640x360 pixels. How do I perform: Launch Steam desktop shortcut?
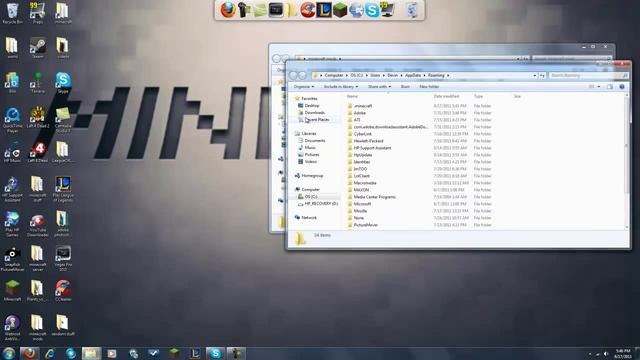coord(38,48)
